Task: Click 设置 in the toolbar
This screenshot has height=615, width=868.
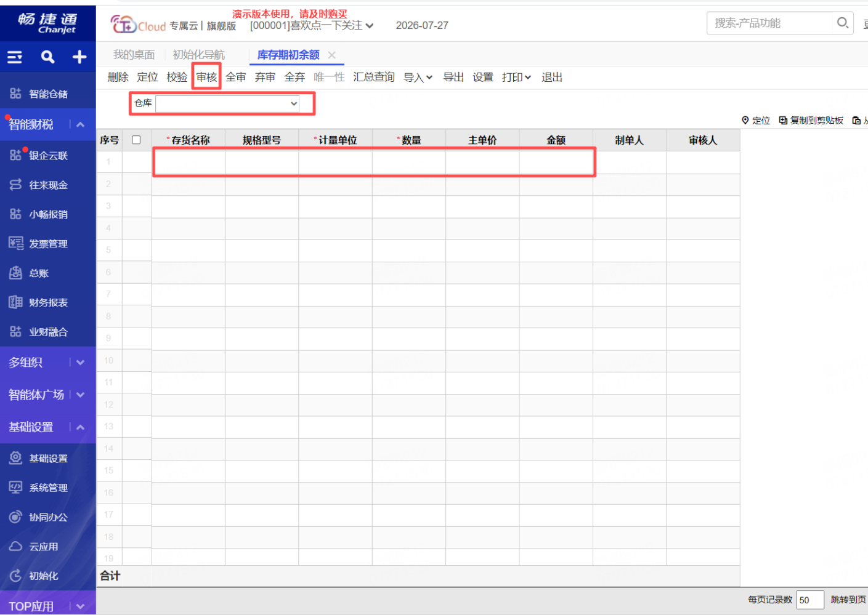Action: [x=483, y=77]
